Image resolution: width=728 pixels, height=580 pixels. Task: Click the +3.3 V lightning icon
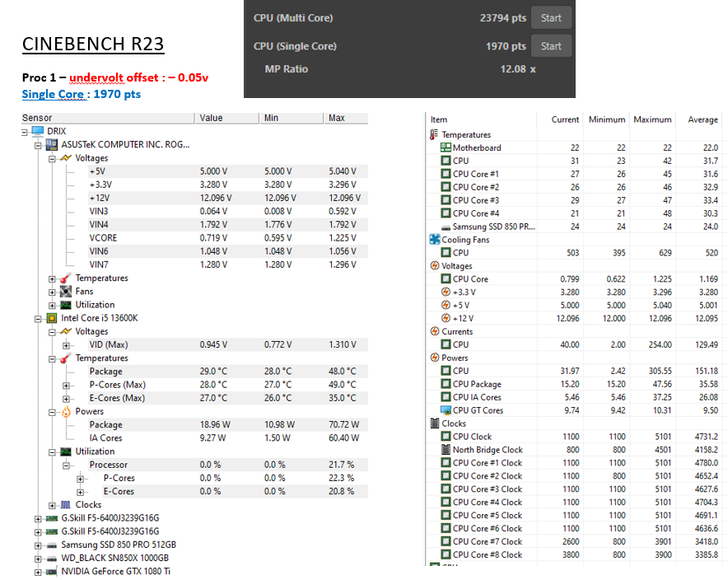click(446, 292)
